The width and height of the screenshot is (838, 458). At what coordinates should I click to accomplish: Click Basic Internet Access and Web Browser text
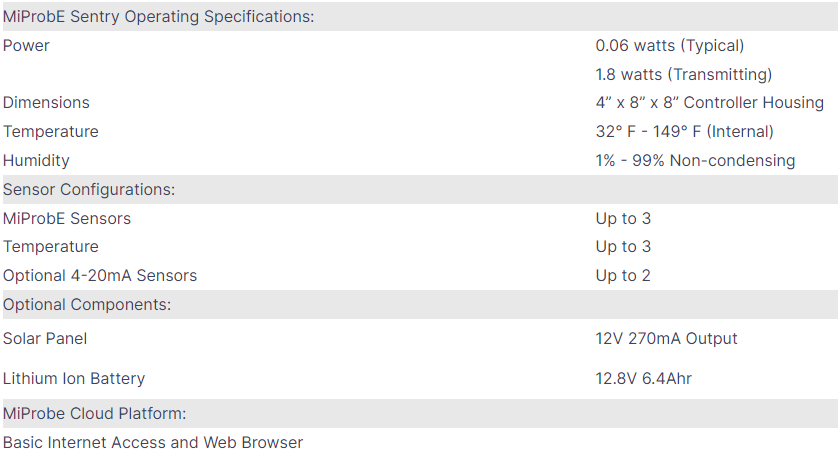pos(153,443)
